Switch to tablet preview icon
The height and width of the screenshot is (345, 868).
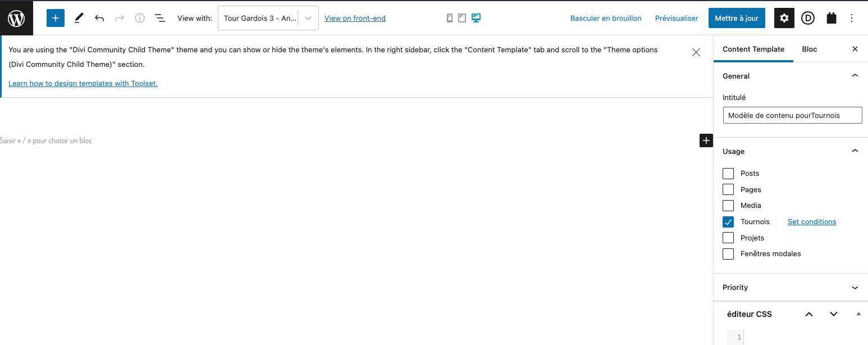click(462, 18)
